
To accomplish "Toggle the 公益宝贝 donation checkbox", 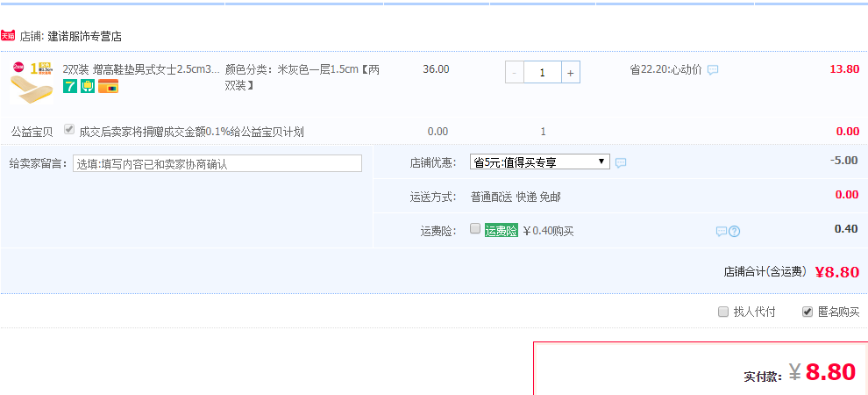I will coord(69,130).
